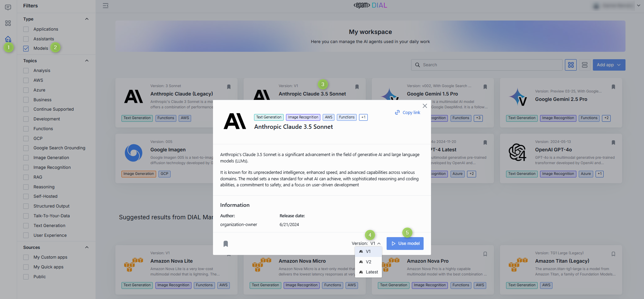Bookmark the Amazon Nova Pro card
644x299 pixels.
coord(485,254)
